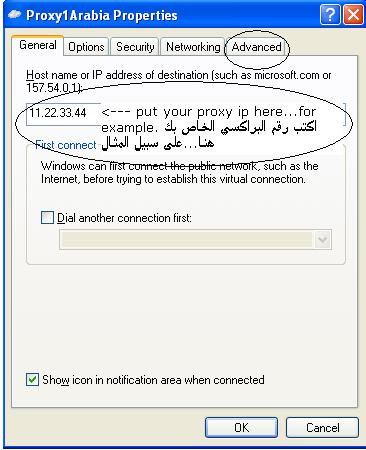Click the Arabic proxy instruction annotation text

point(208,135)
